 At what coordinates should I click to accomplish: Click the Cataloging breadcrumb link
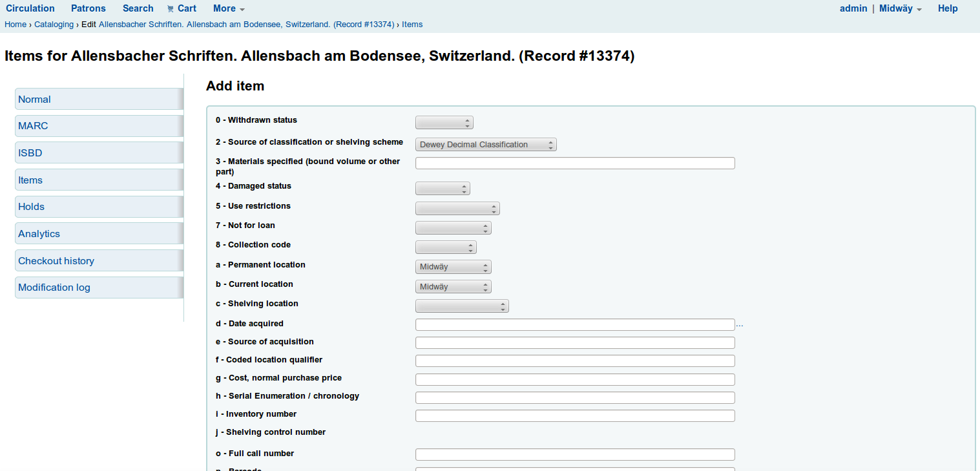pyautogui.click(x=54, y=25)
